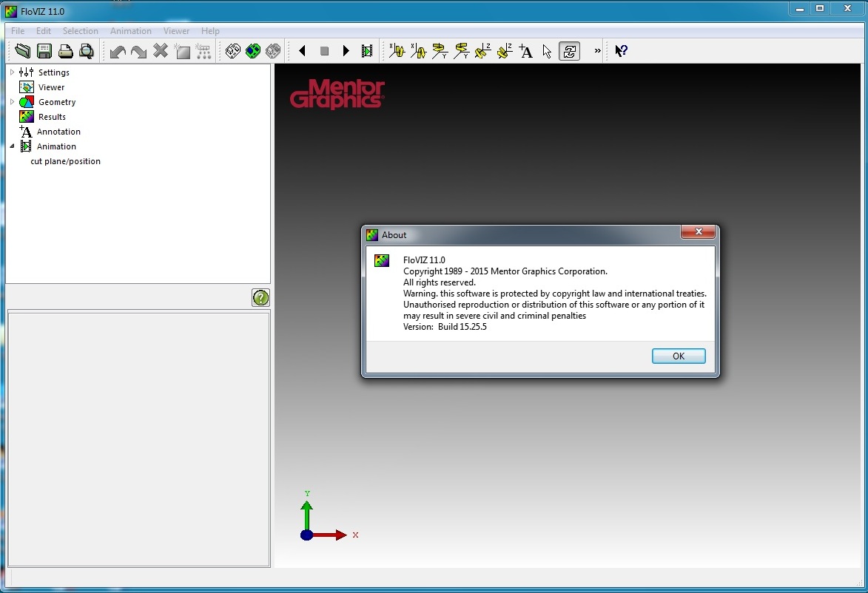Viewport: 868px width, 593px height.
Task: Click the create plane plot icon
Action: [181, 52]
